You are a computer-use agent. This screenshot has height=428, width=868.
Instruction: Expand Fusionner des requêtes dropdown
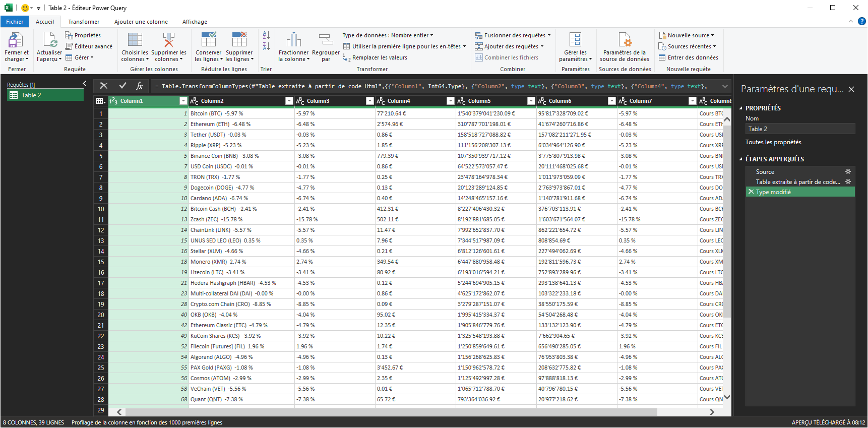coord(549,35)
